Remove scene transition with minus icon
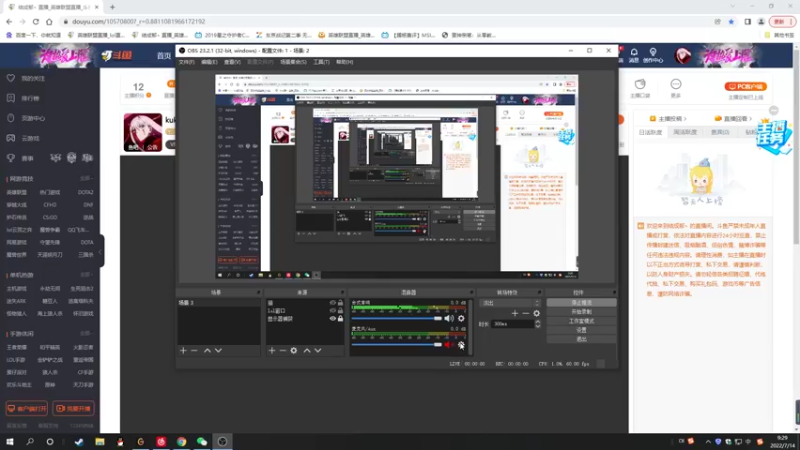This screenshot has width=800, height=450. pyautogui.click(x=526, y=313)
